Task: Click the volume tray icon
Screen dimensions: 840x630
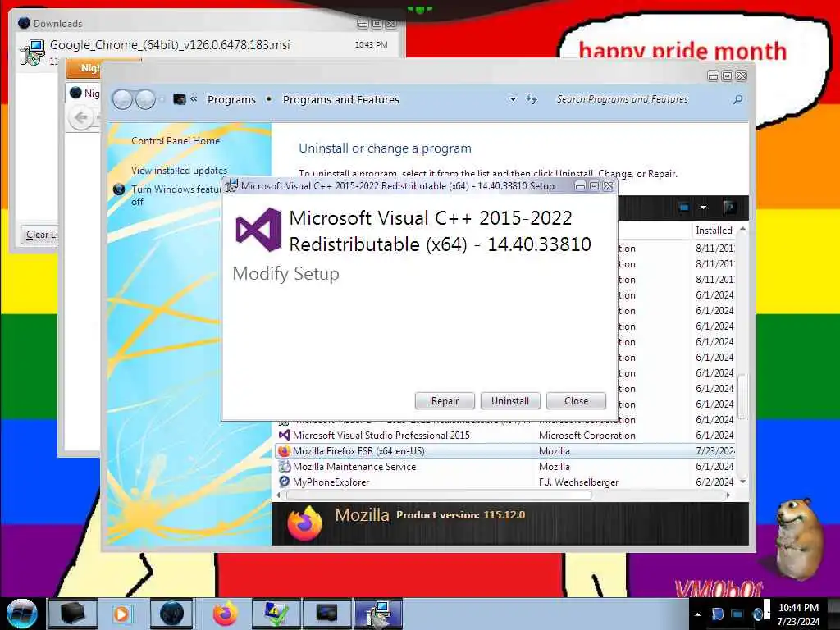Action: 757,614
